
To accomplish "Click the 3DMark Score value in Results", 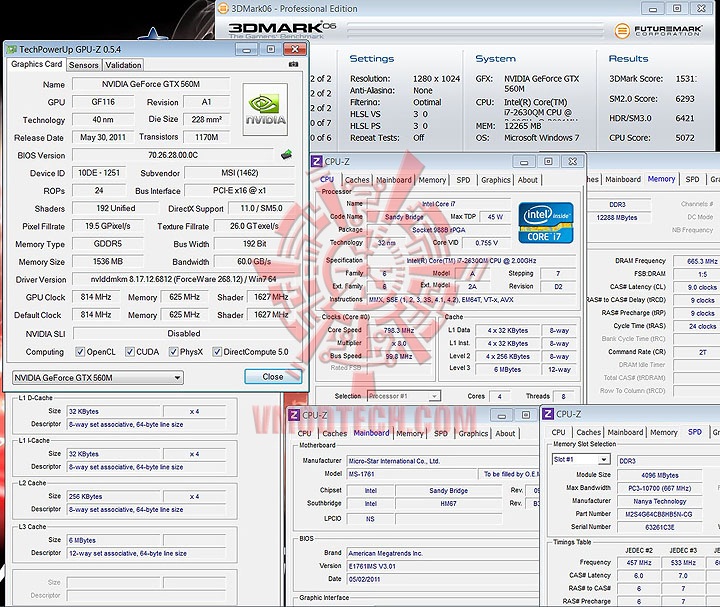I will (x=686, y=79).
